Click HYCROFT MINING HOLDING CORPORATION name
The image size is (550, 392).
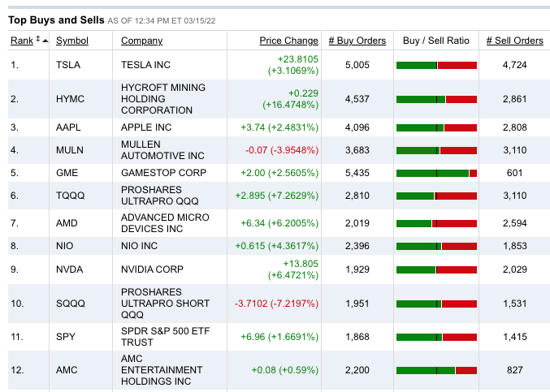click(163, 99)
